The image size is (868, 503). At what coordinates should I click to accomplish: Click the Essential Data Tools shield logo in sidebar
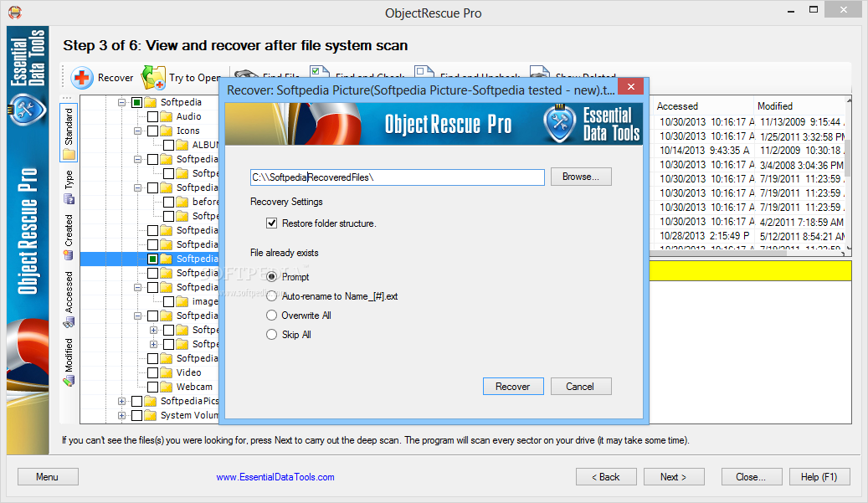click(x=25, y=110)
